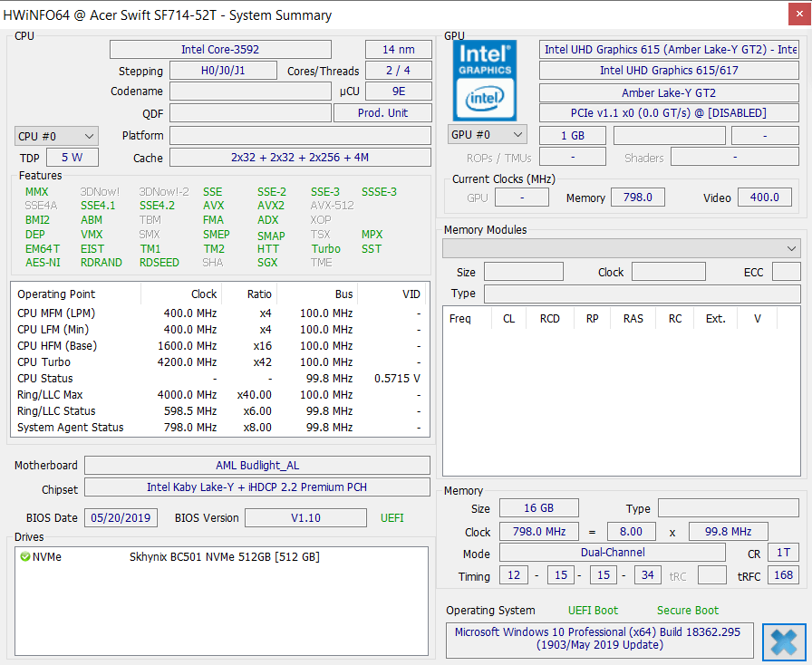Click the Intel Core-3592 CPU name field
This screenshot has height=665, width=812.
[x=220, y=50]
